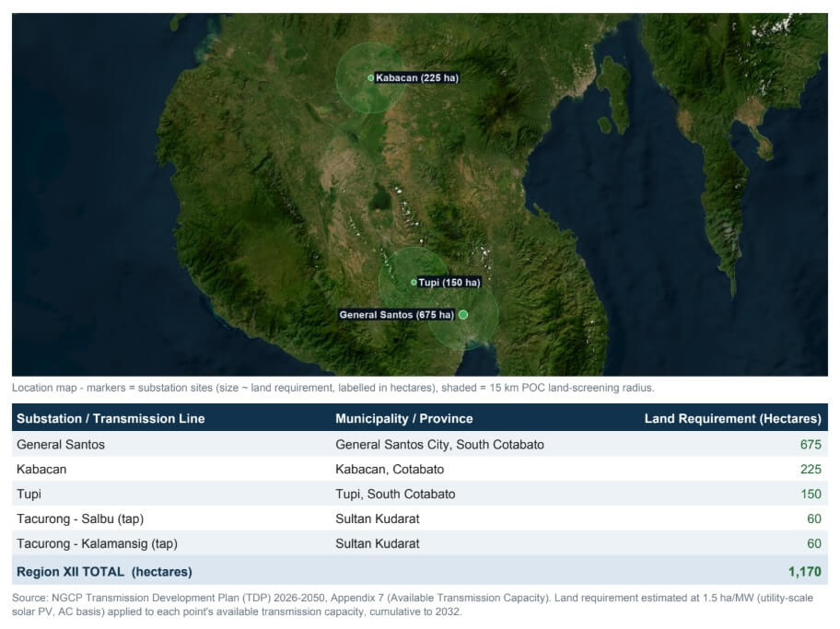Click the 60 value in the Tacurong - Salbu row

tap(814, 518)
